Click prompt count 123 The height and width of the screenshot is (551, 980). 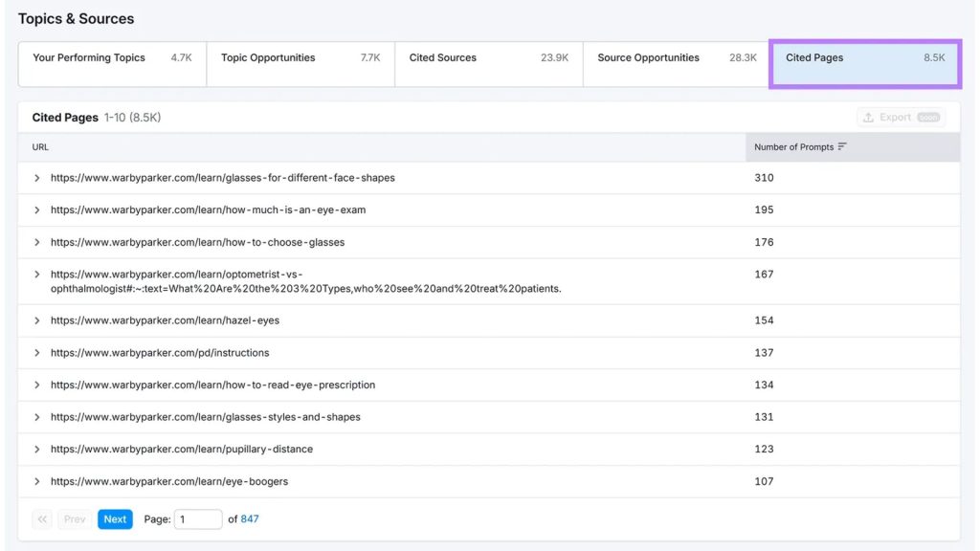pyautogui.click(x=764, y=450)
